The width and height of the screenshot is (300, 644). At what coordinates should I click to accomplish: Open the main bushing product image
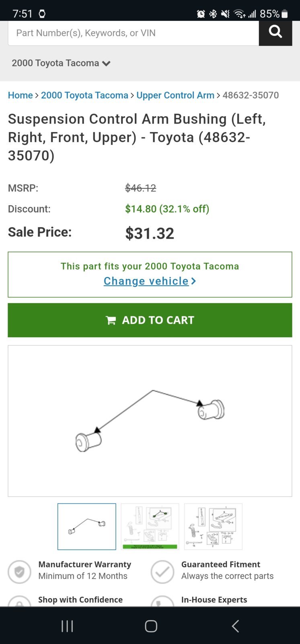coord(150,421)
